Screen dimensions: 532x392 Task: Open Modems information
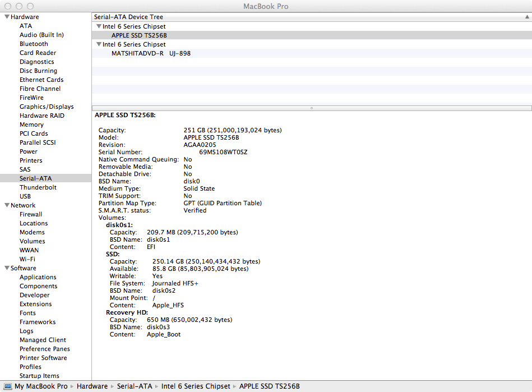coord(32,232)
